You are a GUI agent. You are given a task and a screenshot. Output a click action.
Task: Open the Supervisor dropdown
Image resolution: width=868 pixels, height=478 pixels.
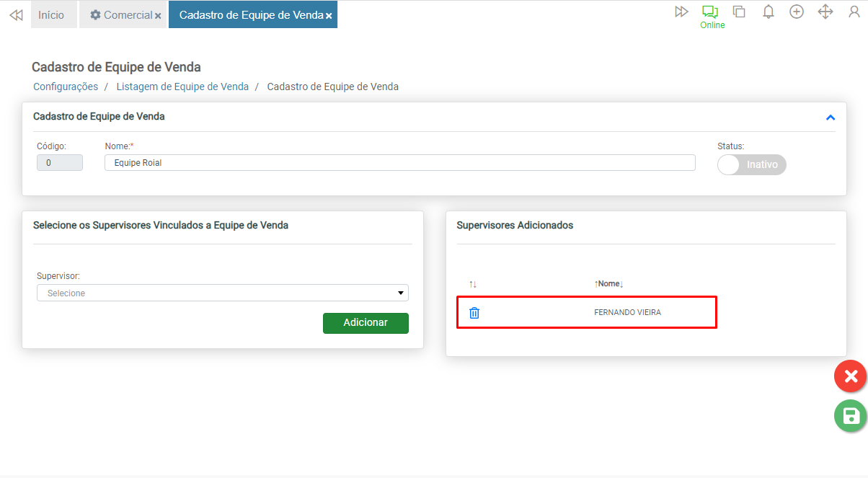tap(222, 293)
